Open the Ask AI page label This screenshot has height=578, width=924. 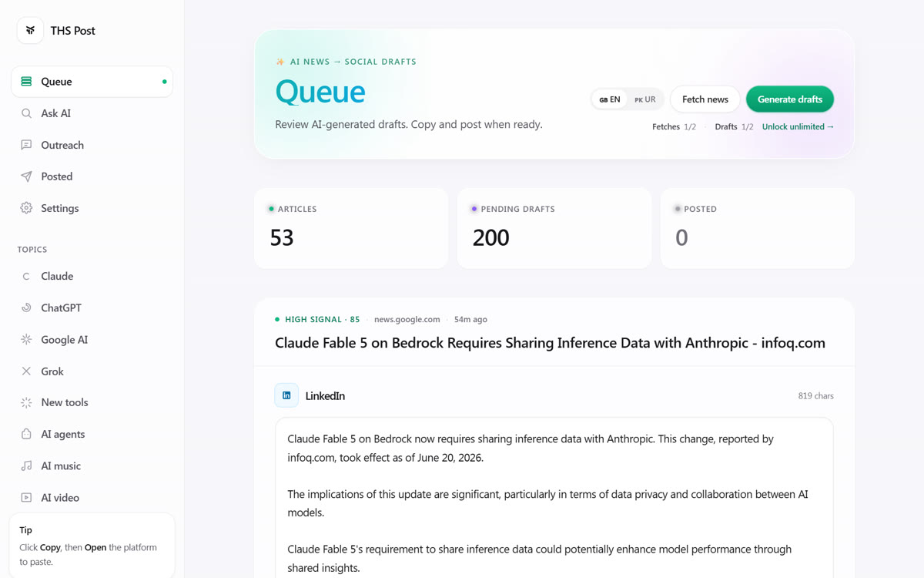click(x=55, y=113)
